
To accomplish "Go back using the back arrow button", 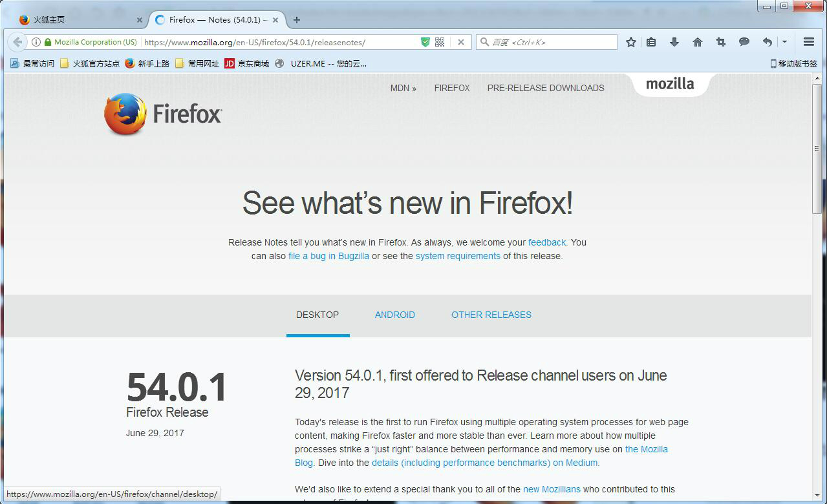I will tap(17, 42).
